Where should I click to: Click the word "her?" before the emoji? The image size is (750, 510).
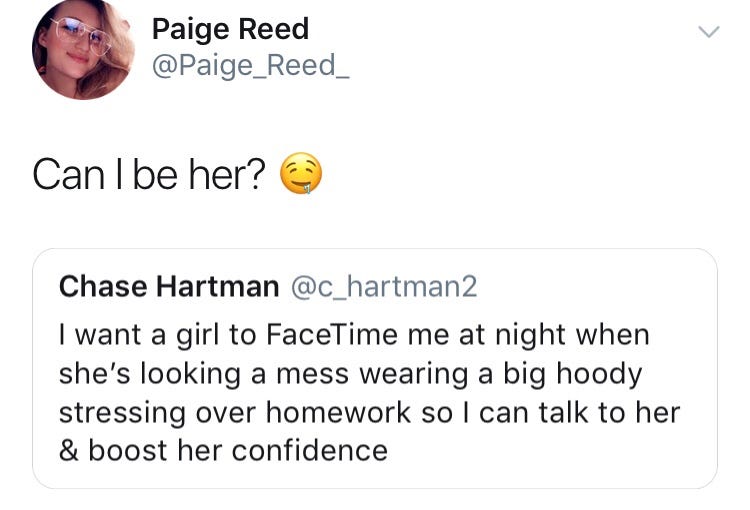pos(226,174)
